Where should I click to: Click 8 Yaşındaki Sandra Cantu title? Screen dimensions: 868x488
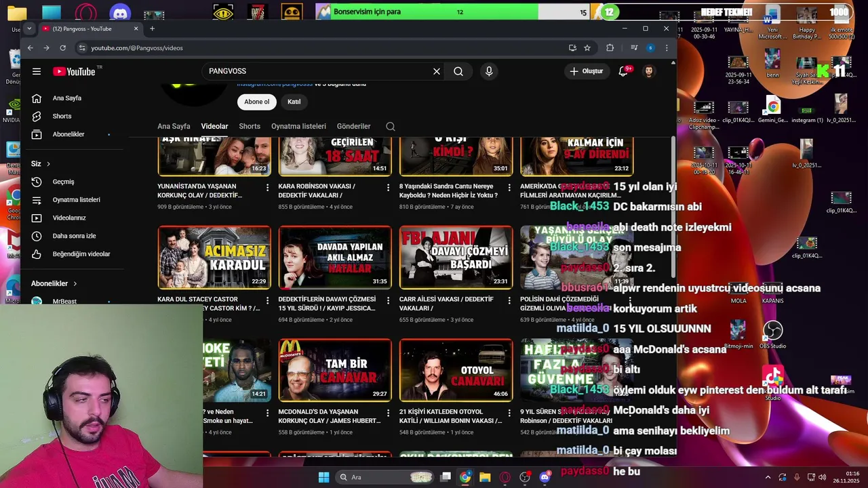coord(448,190)
